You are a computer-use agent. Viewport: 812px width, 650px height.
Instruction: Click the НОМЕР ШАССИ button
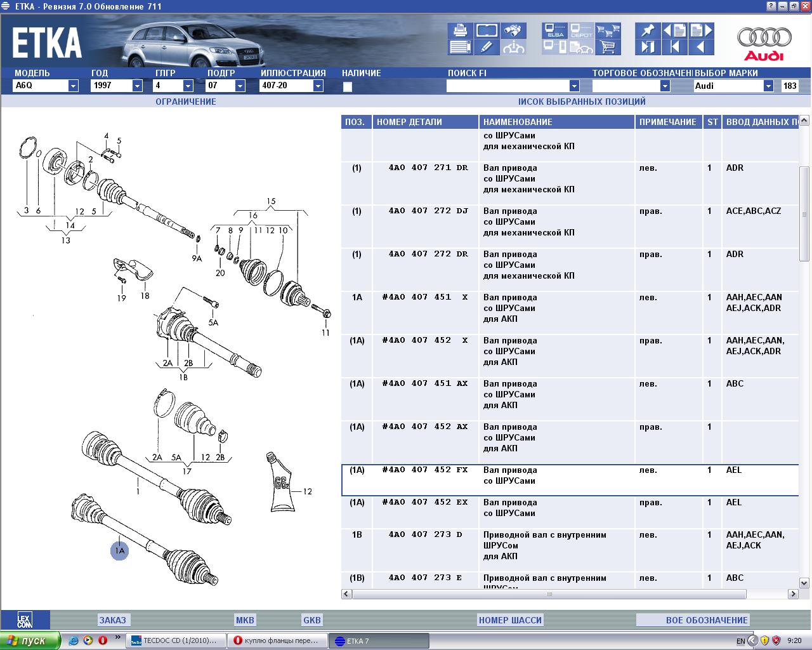510,620
